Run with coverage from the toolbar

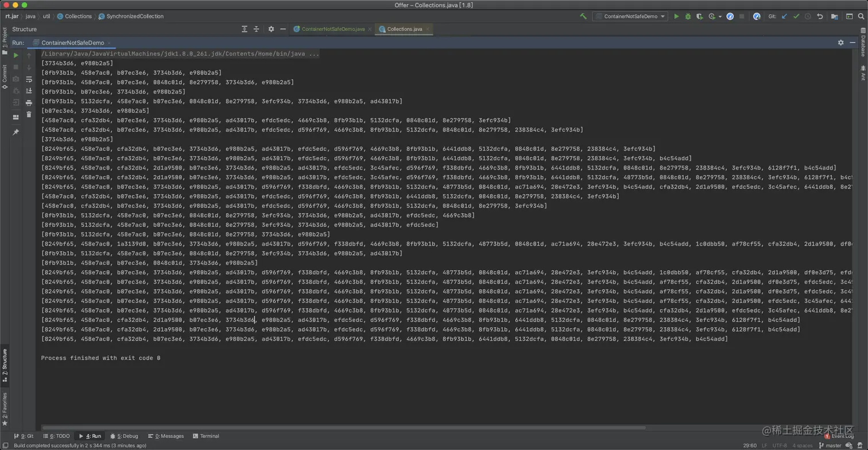tap(699, 17)
